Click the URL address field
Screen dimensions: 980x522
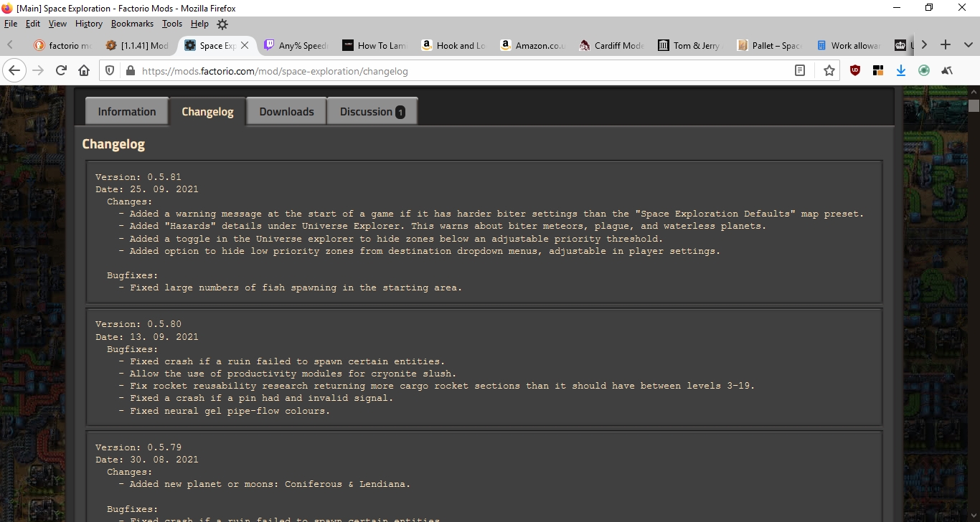459,71
